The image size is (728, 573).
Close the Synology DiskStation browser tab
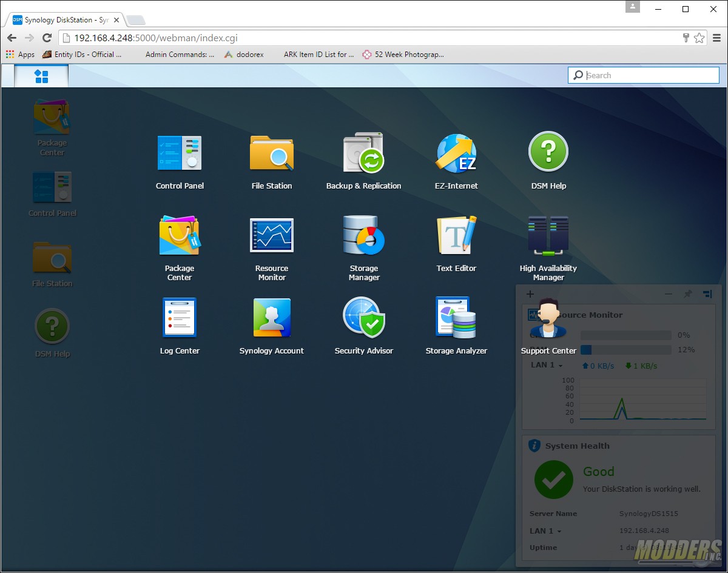click(116, 20)
